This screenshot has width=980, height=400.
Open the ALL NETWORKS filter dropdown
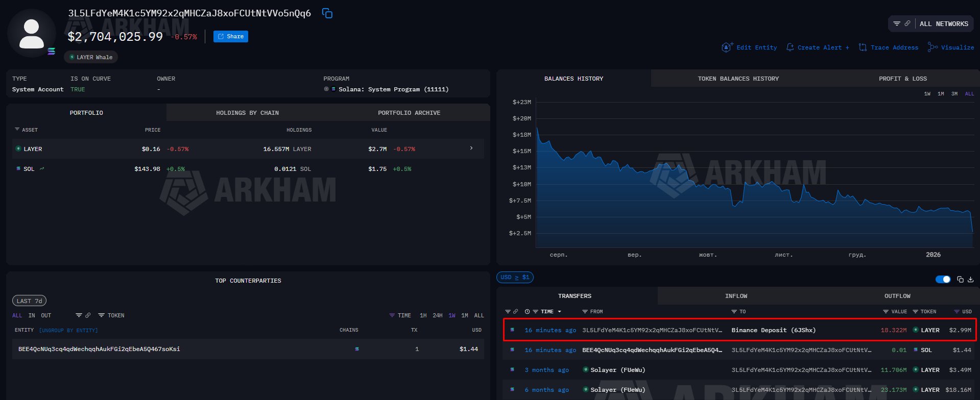(930, 24)
